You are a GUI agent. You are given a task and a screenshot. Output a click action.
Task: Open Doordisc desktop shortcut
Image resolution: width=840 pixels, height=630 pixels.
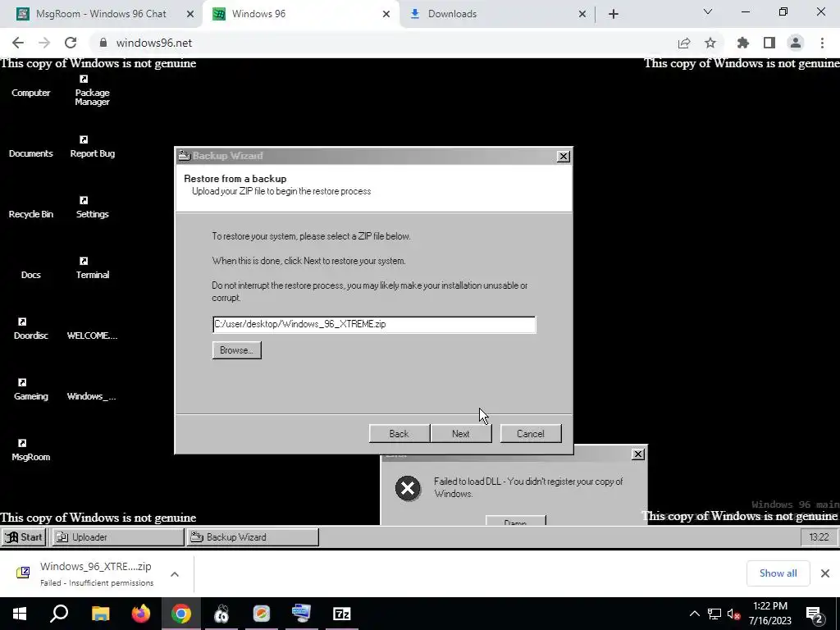(x=30, y=330)
